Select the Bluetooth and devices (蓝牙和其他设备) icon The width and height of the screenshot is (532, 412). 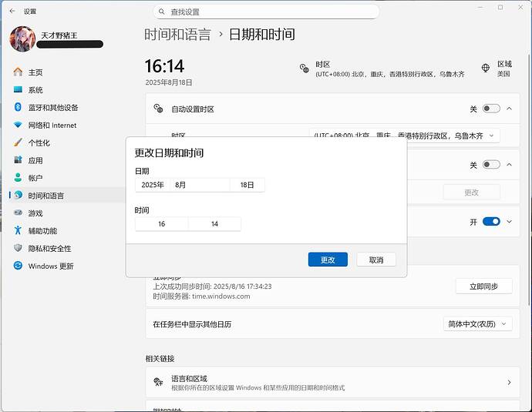point(18,108)
